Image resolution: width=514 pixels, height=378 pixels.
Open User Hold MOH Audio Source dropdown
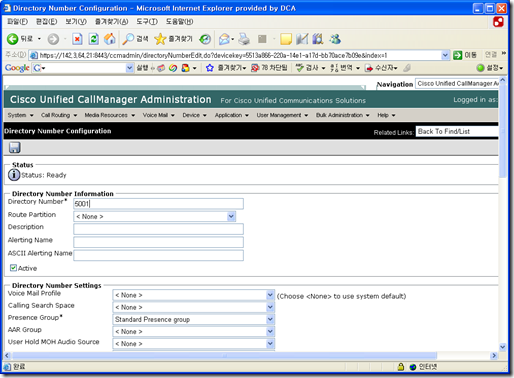[x=194, y=343]
